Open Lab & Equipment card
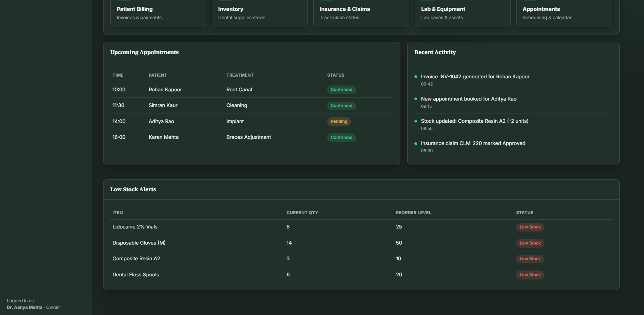Image resolution: width=644 pixels, height=315 pixels. (463, 13)
